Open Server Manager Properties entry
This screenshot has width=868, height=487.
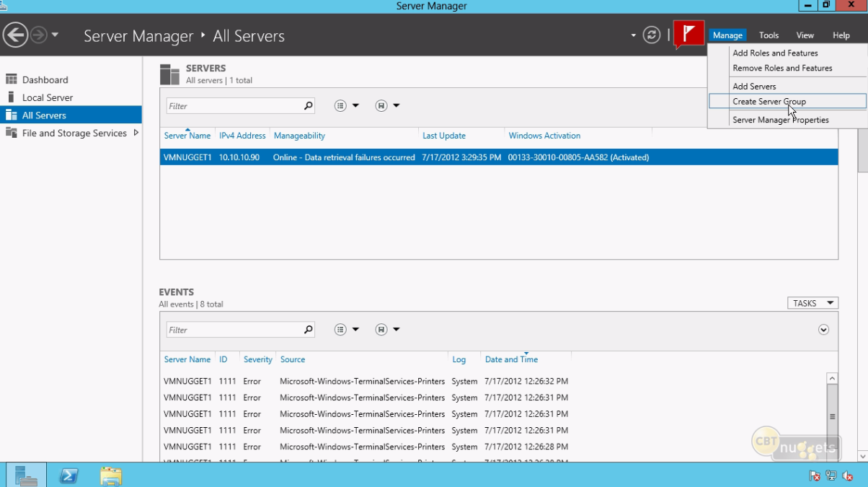click(781, 120)
